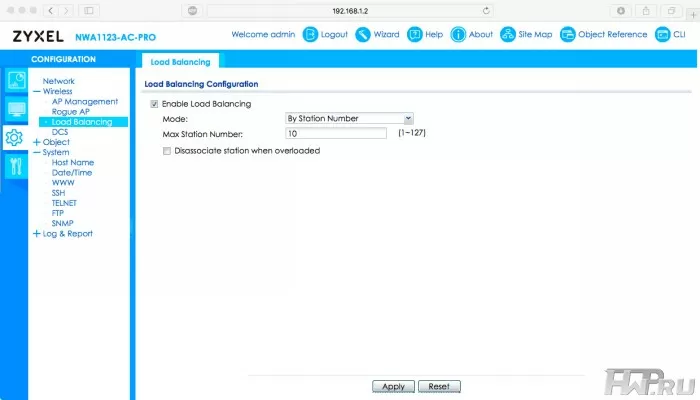Reload the page with the refresh icon
700x400 pixels.
[486, 11]
